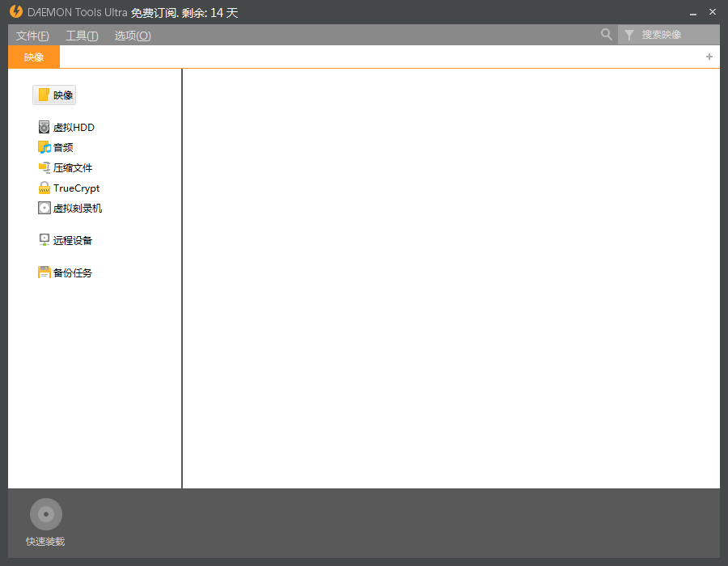
Task: Open the 选项(O) menu
Action: coord(133,36)
